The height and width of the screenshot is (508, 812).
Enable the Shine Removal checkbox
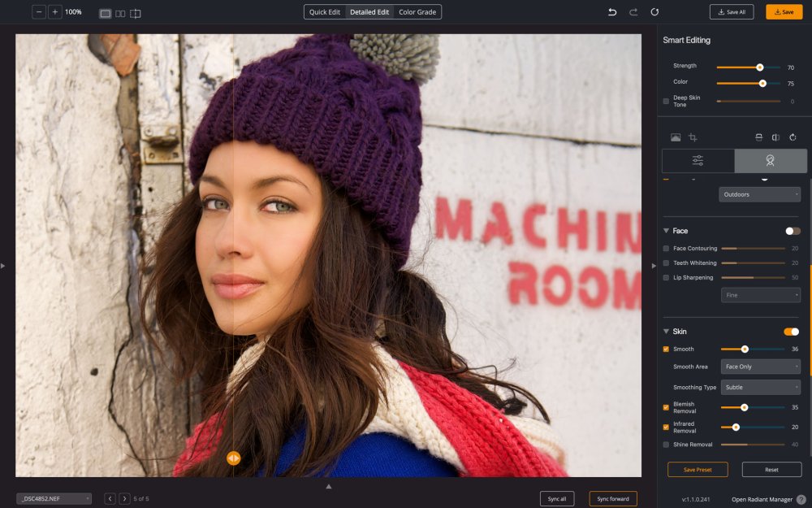coord(666,445)
